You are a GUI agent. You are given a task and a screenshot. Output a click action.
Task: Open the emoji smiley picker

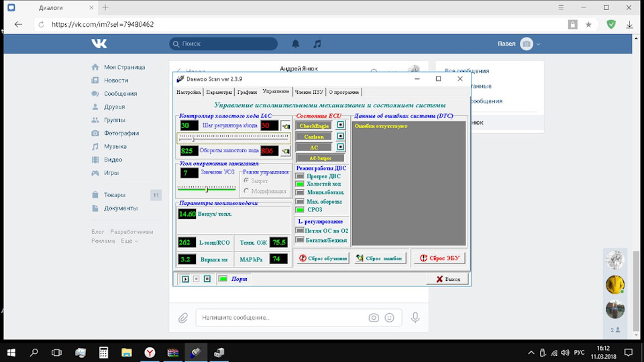point(389,318)
